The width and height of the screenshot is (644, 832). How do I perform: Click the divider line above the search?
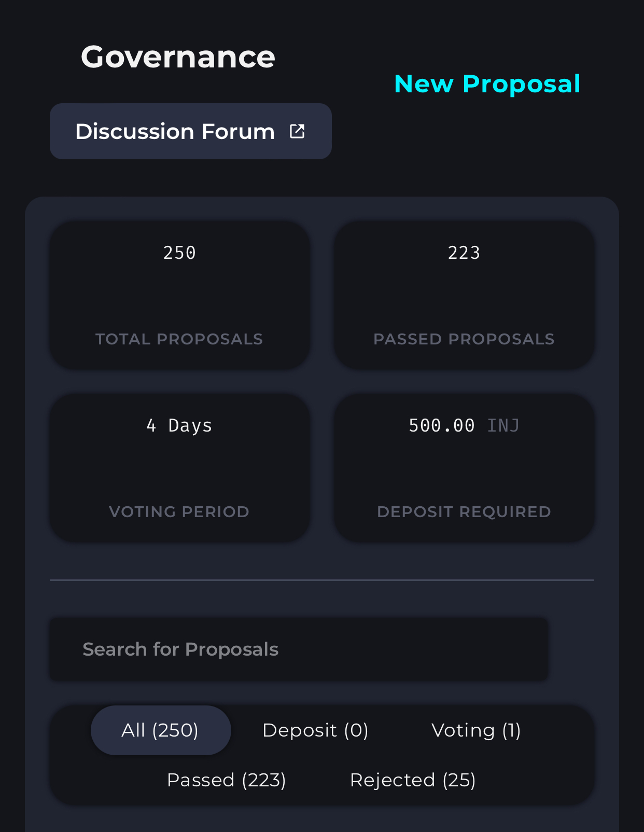321,580
